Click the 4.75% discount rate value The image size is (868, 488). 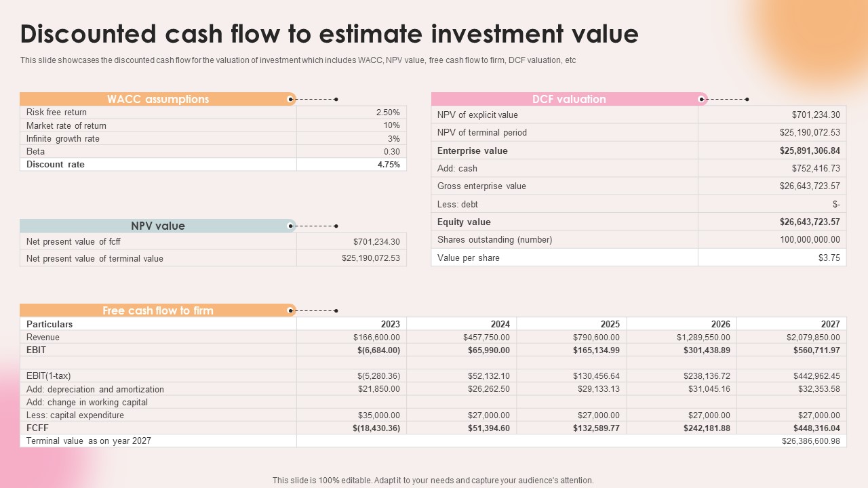(x=389, y=164)
